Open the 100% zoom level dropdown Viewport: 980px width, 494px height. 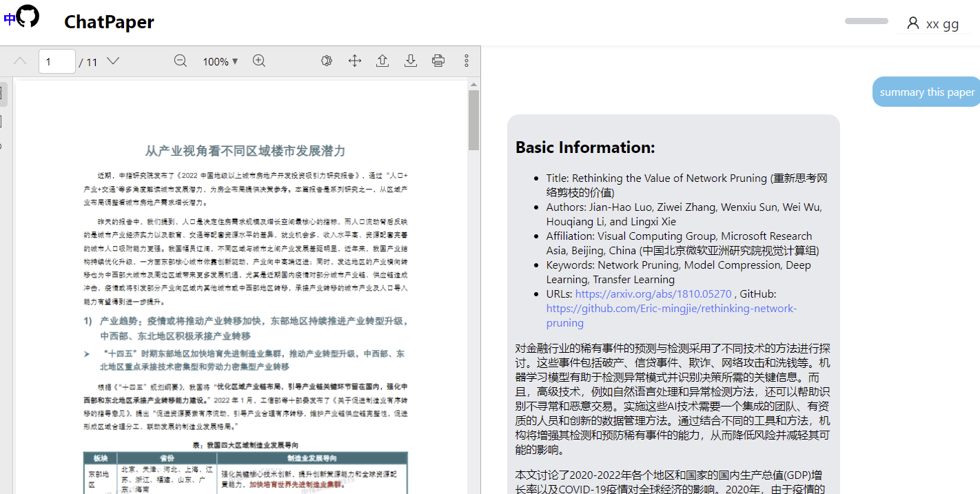[x=220, y=61]
